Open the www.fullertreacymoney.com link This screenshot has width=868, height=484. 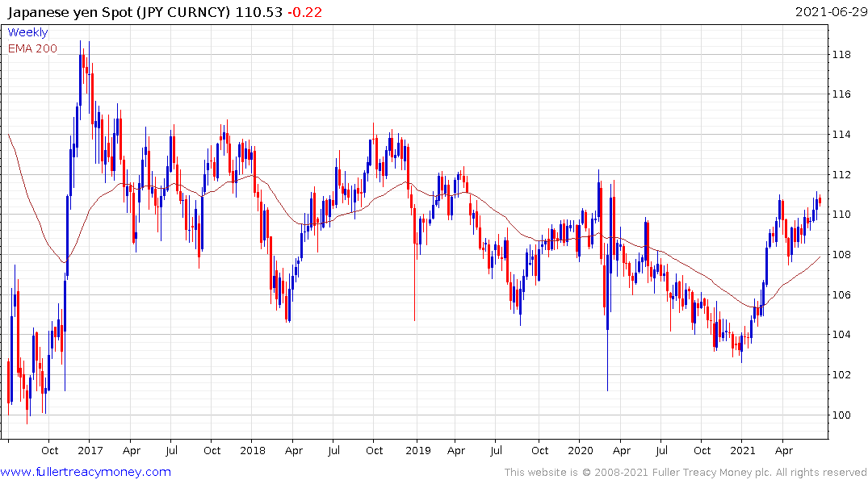(x=86, y=472)
